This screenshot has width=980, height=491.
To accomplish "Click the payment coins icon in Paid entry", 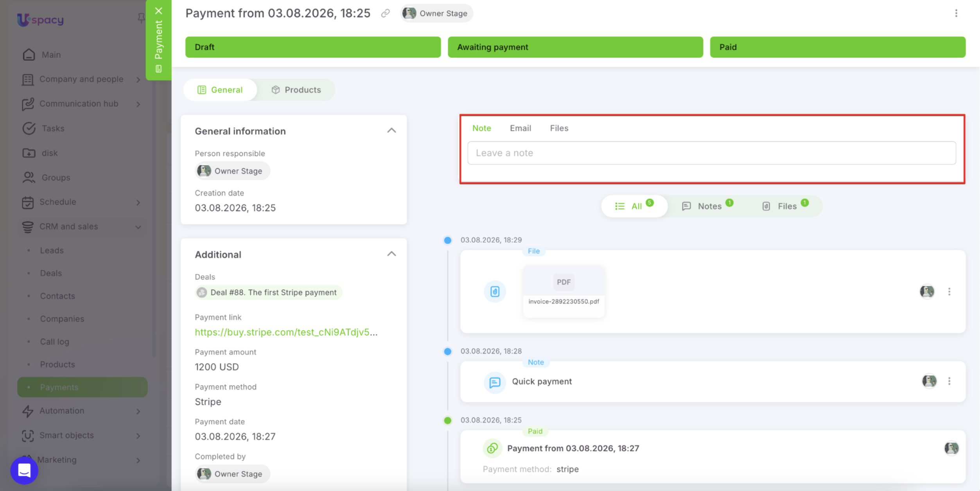I will (492, 448).
